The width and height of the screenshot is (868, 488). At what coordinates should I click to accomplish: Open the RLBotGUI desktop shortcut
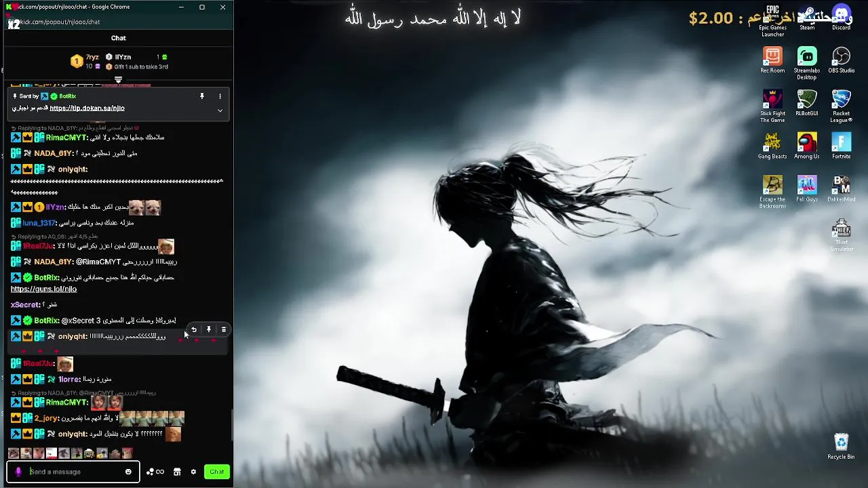coord(807,103)
